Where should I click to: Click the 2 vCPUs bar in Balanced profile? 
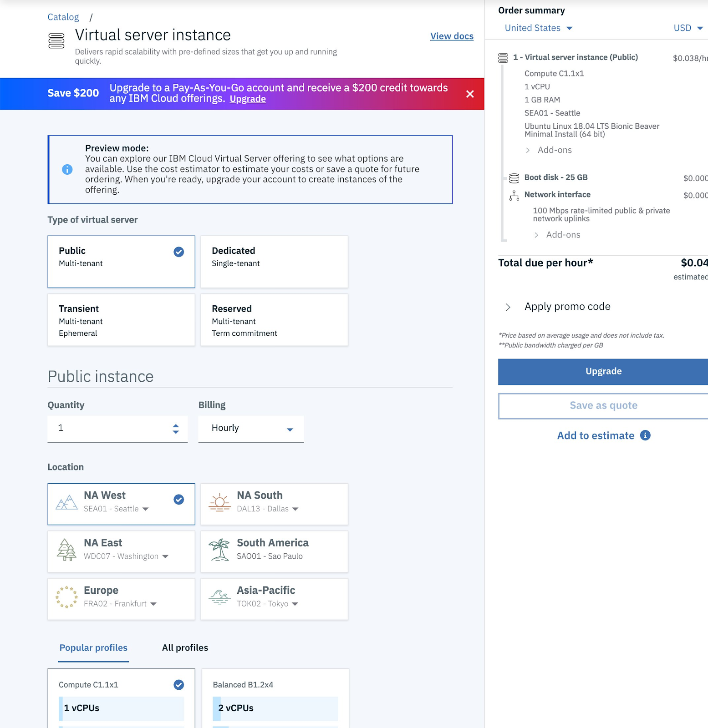pos(275,708)
